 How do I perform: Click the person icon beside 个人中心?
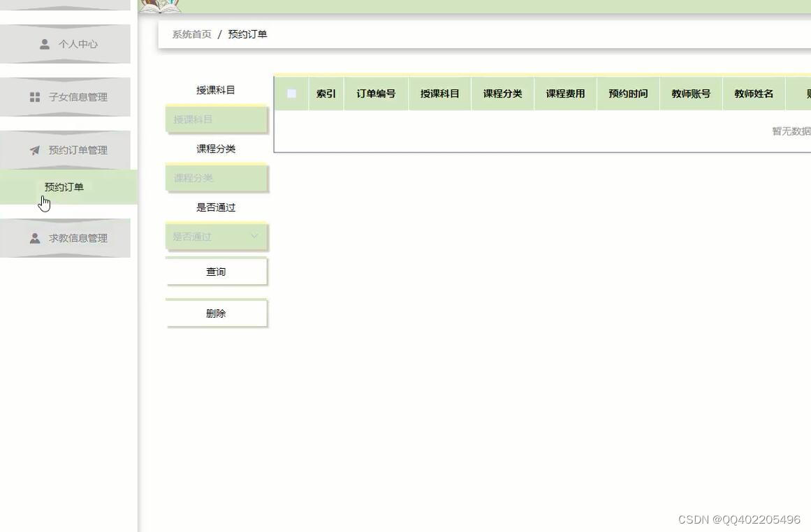tap(42, 43)
